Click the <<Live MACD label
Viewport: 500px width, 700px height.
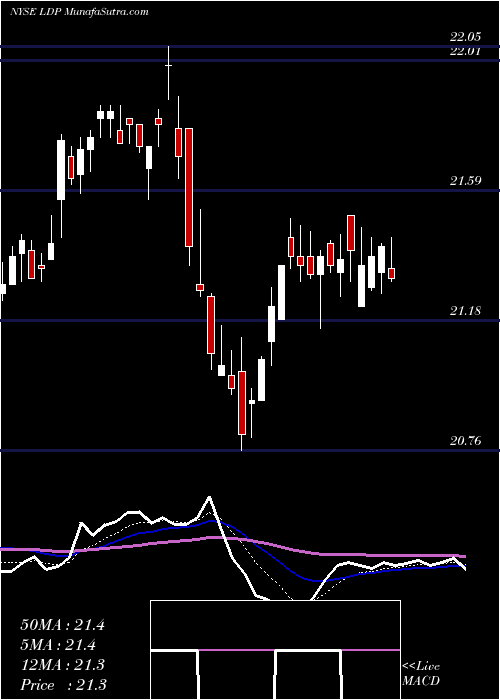point(421,674)
